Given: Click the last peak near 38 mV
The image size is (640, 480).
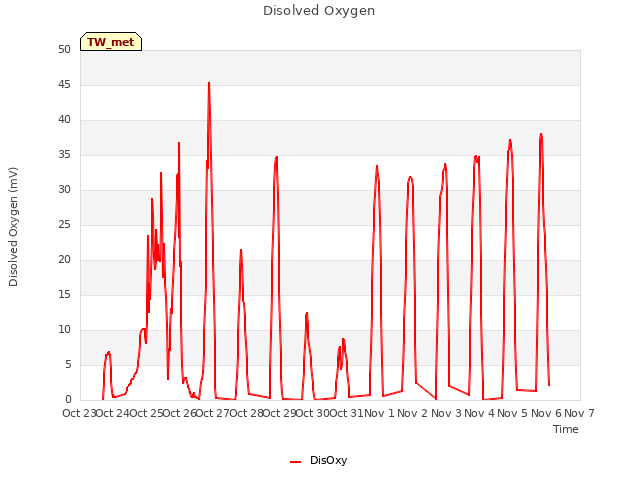Looking at the screenshot, I should point(541,134).
